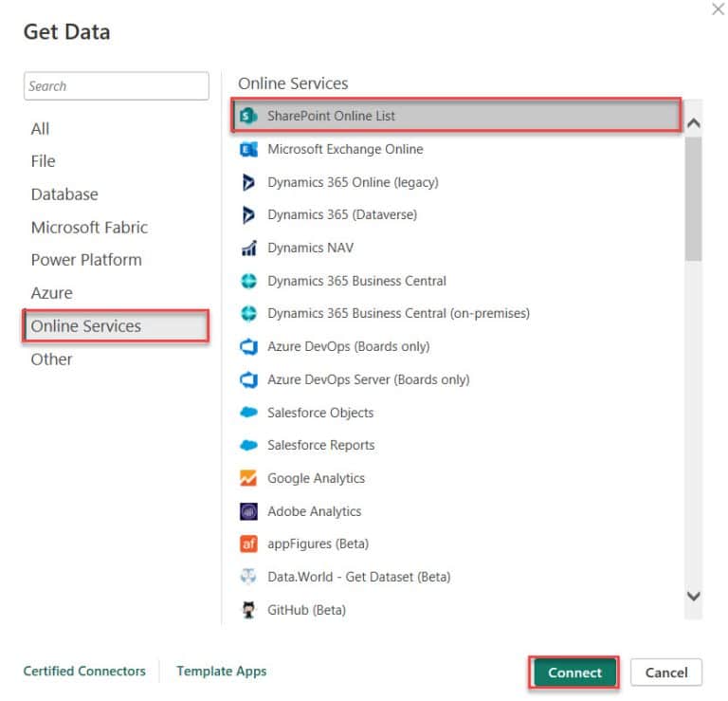Click the Adobe Analytics icon
Image resolution: width=728 pixels, height=701 pixels.
pos(248,511)
